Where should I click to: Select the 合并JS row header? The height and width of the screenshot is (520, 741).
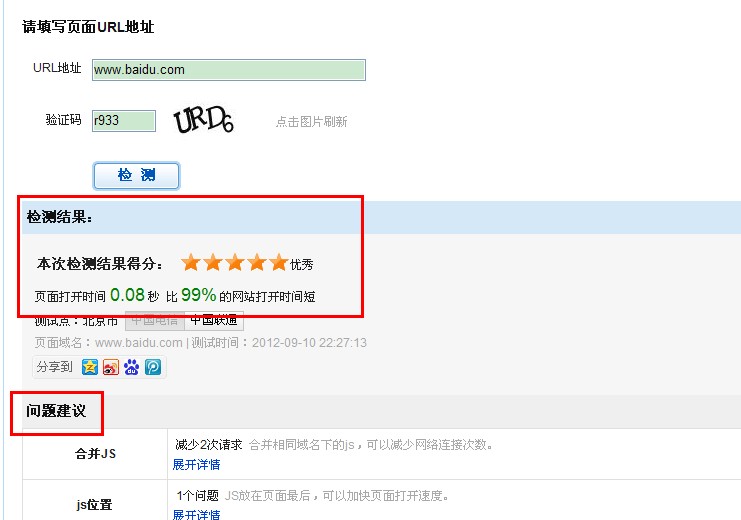click(95, 454)
